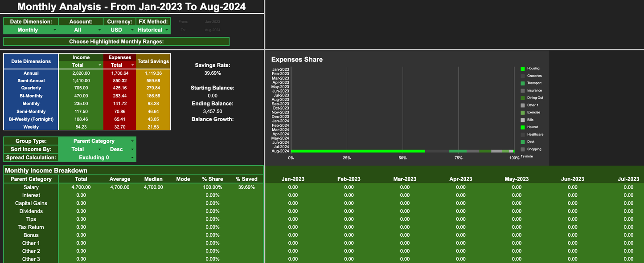644x263 pixels.
Task: Select the 'Dividends' row label
Action: click(31, 211)
